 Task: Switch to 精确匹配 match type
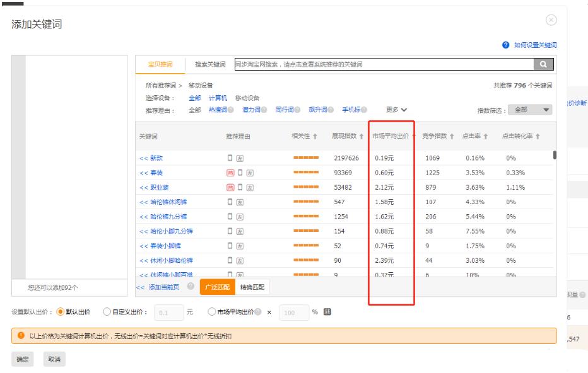(x=252, y=287)
